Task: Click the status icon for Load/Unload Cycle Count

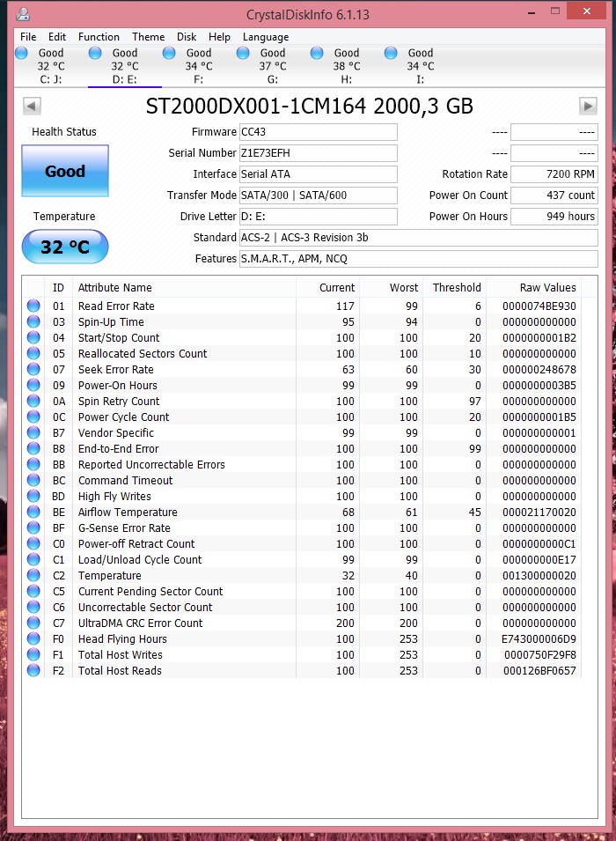Action: click(33, 559)
